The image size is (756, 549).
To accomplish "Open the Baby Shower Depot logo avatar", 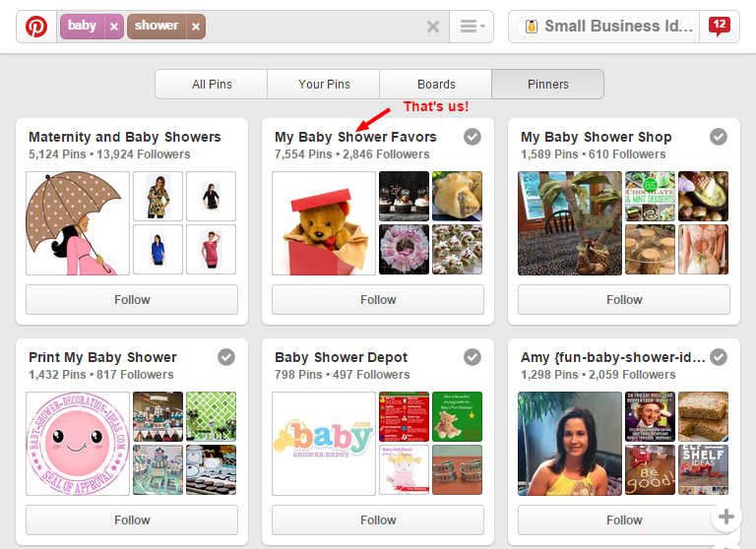I will click(324, 444).
